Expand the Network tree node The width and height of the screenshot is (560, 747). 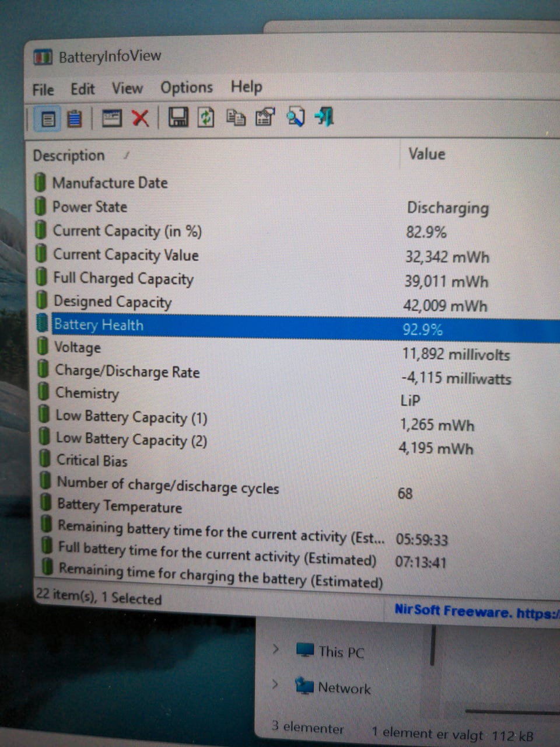pos(275,684)
